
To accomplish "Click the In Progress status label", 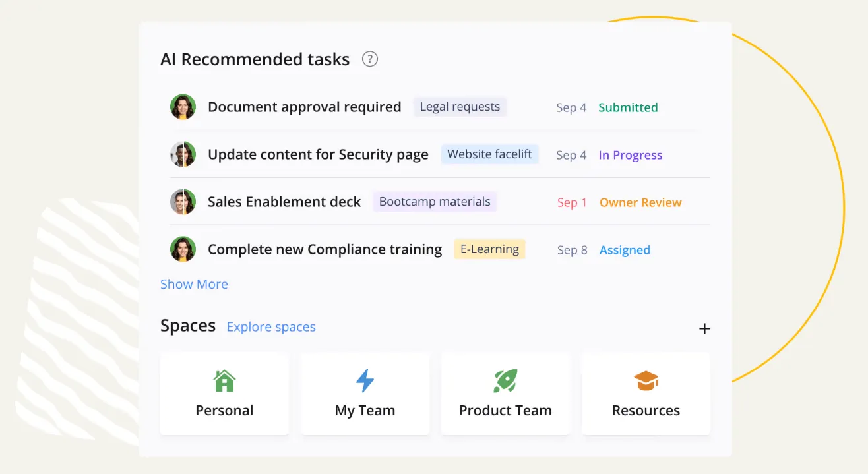I will [631, 155].
